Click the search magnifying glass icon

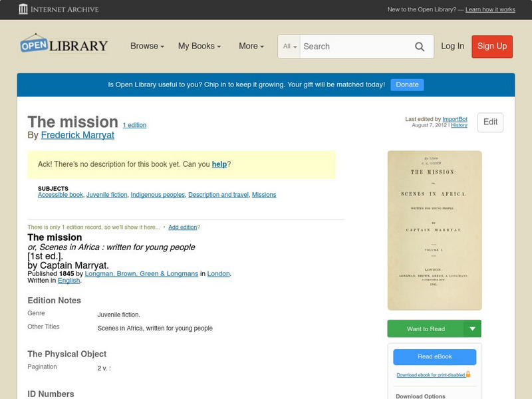[x=420, y=47]
